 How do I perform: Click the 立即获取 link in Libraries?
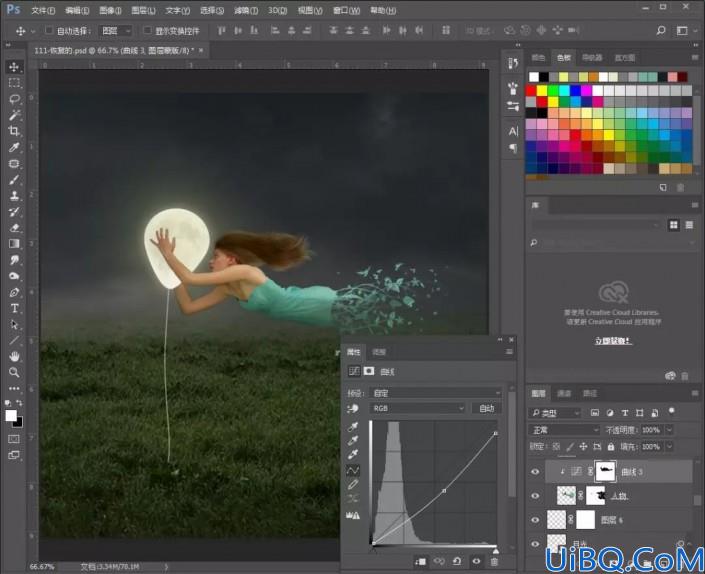pos(613,341)
